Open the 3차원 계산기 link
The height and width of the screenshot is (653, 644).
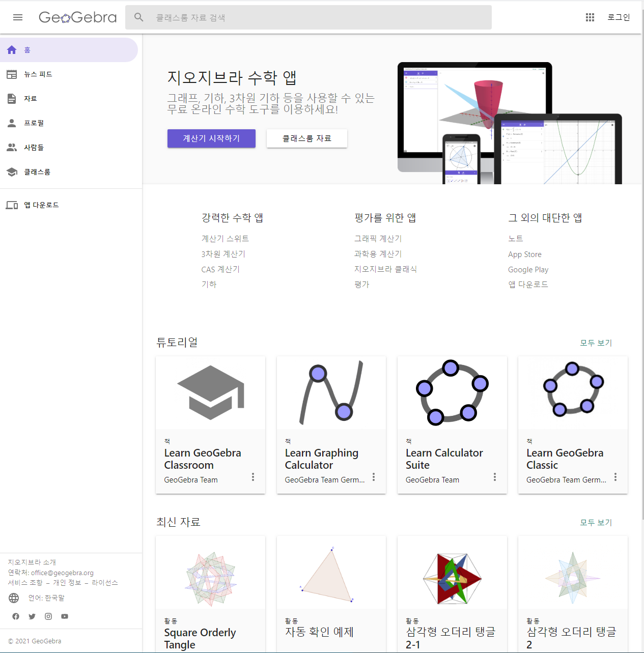click(223, 254)
